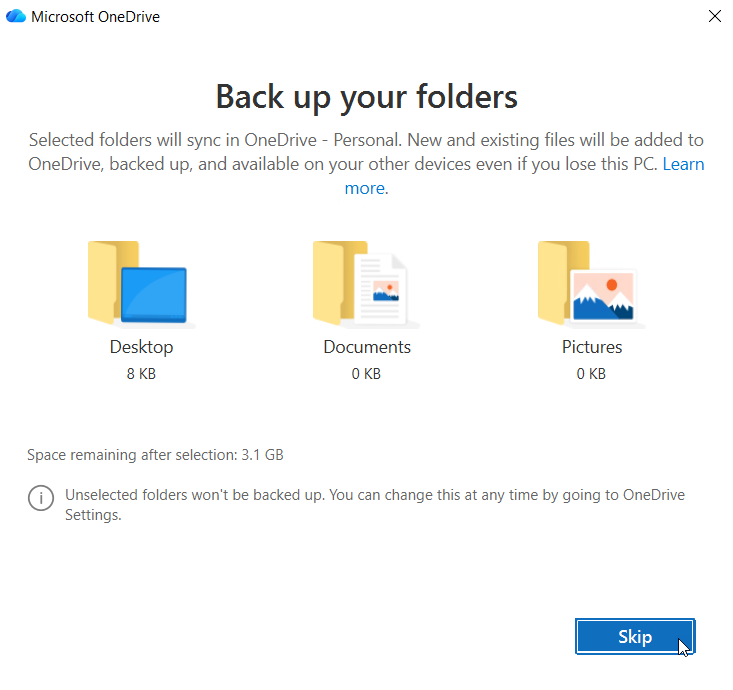The width and height of the screenshot is (733, 690).
Task: Click the Microsoft OneDrive window title text
Action: tap(95, 17)
